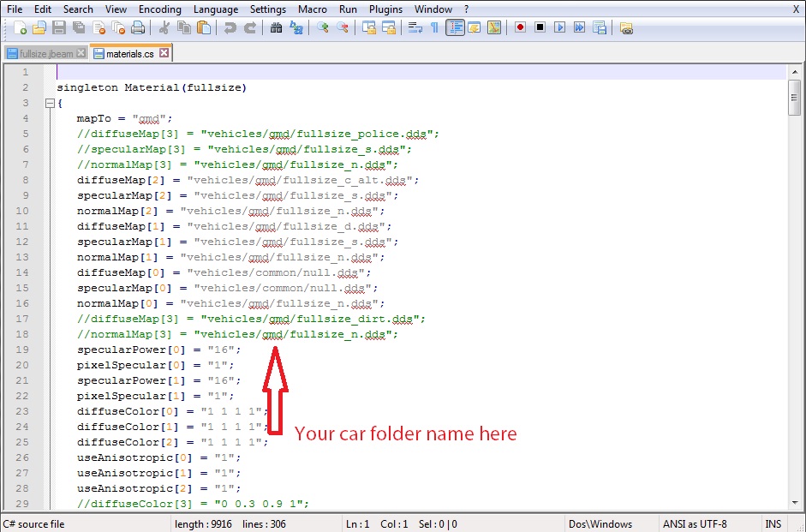Click the Close document toolbar icon
The height and width of the screenshot is (532, 806).
tap(99, 27)
